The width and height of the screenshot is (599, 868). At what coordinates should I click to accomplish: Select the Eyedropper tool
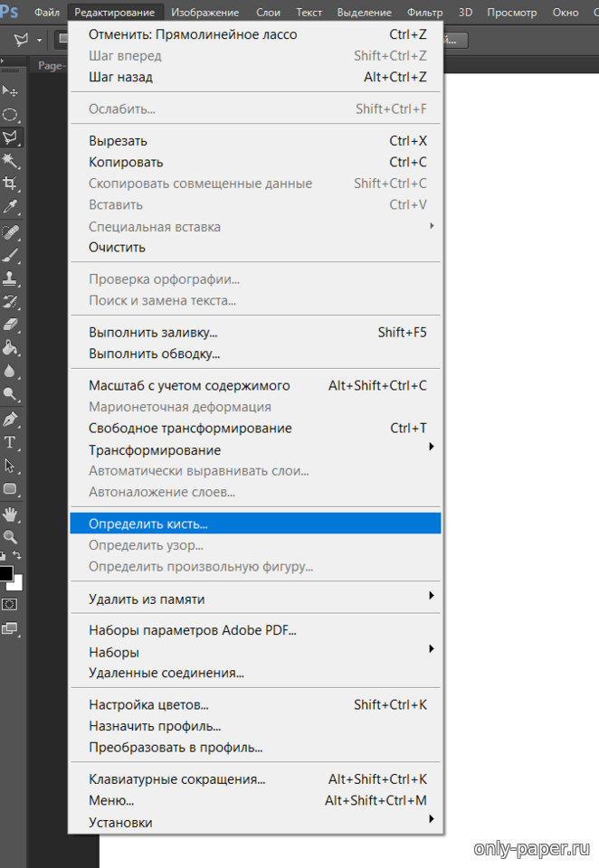[x=11, y=207]
